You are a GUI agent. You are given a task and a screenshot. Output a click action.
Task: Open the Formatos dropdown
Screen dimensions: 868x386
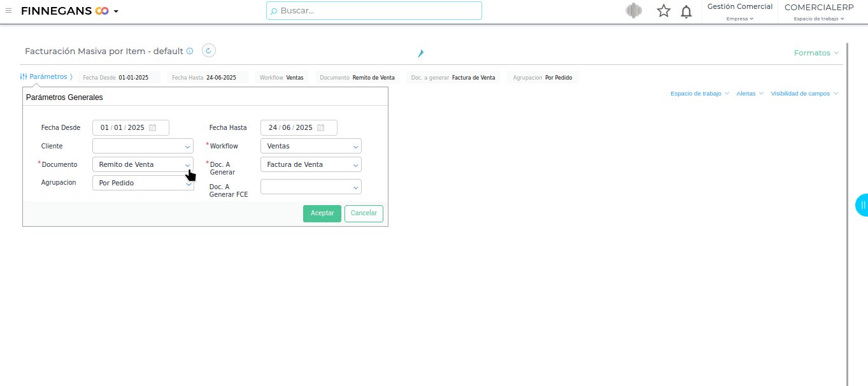816,53
